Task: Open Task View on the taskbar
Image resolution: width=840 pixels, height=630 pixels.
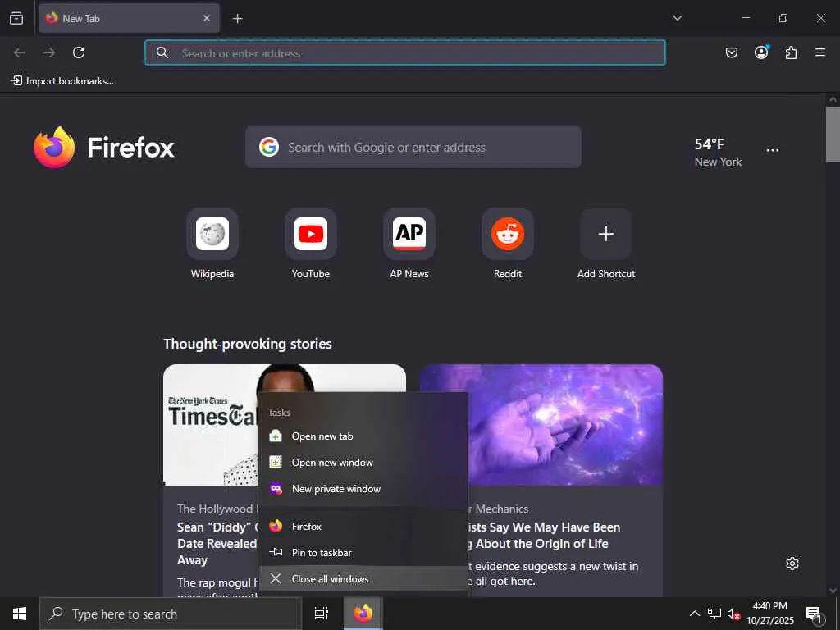Action: point(322,614)
